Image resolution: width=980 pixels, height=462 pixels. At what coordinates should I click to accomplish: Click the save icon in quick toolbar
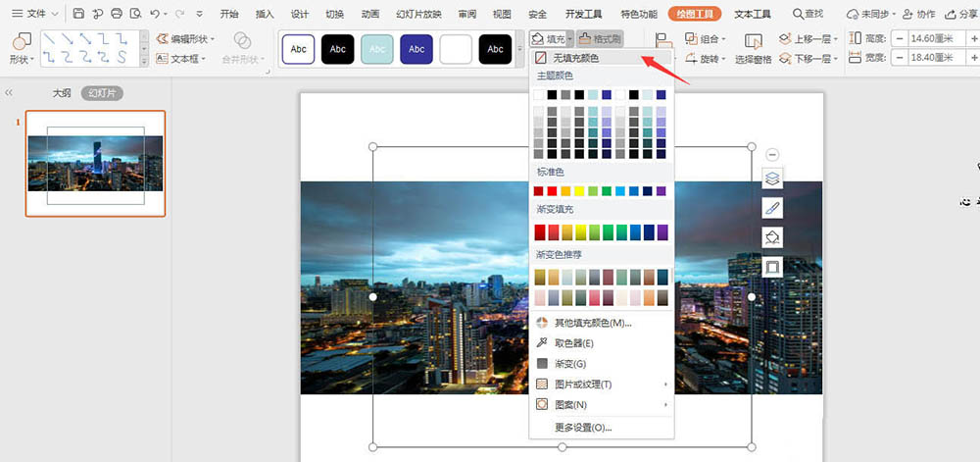pos(78,14)
